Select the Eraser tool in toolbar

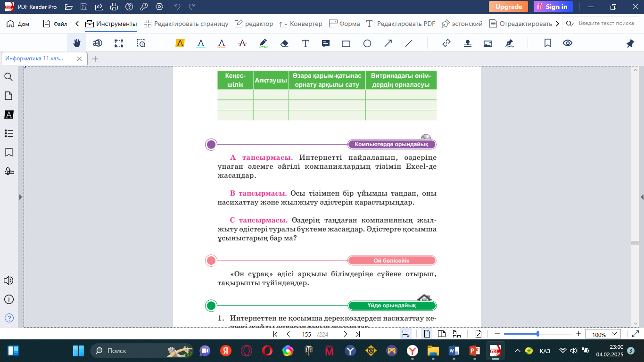click(284, 43)
